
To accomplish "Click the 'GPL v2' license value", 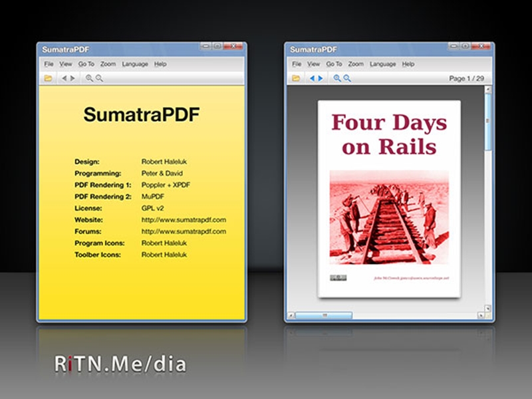I will tap(153, 208).
